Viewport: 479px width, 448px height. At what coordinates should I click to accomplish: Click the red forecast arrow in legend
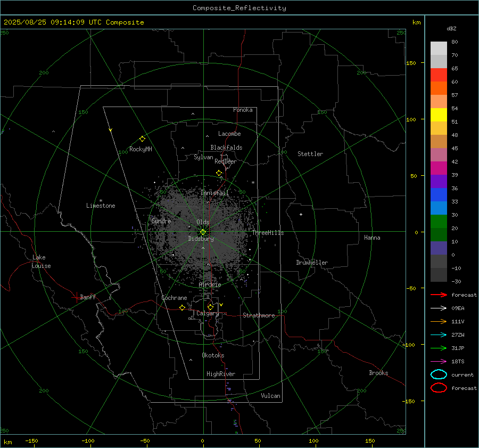pyautogui.click(x=439, y=295)
